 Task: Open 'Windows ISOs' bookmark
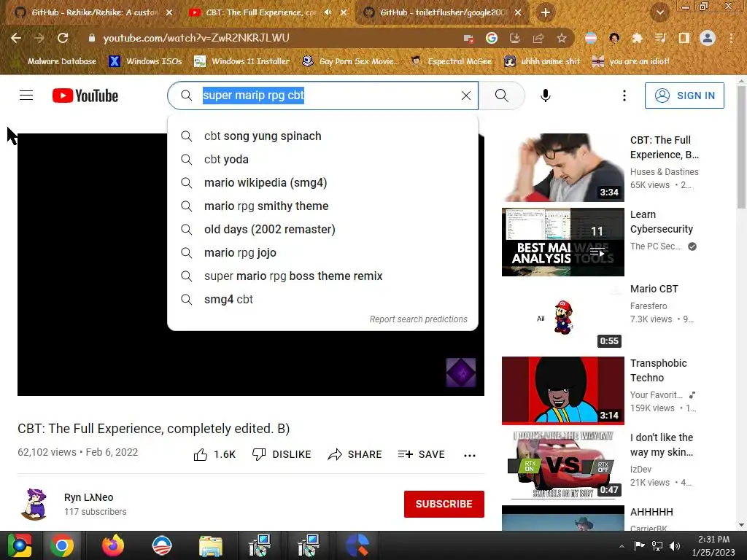pyautogui.click(x=146, y=61)
